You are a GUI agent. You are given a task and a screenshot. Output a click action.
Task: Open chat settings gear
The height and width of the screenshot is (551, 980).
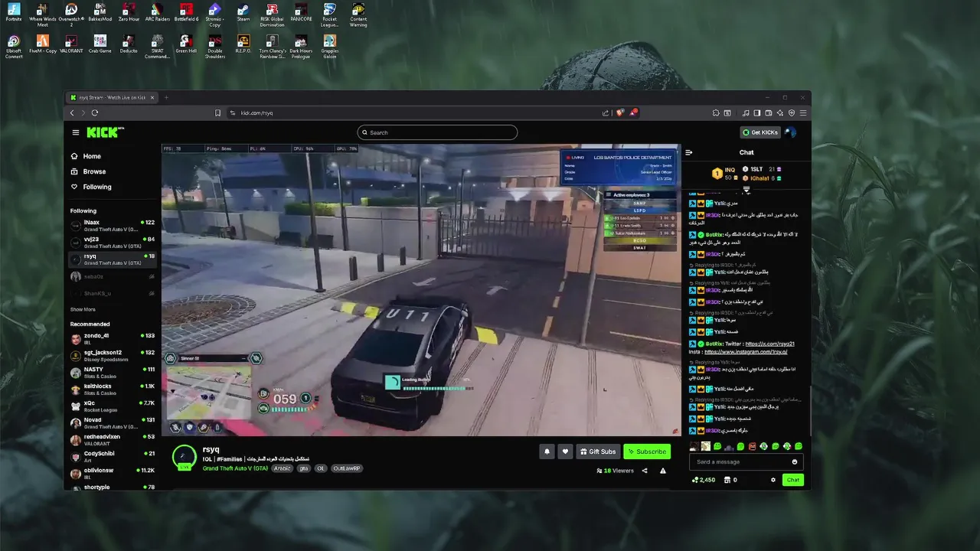(x=773, y=480)
